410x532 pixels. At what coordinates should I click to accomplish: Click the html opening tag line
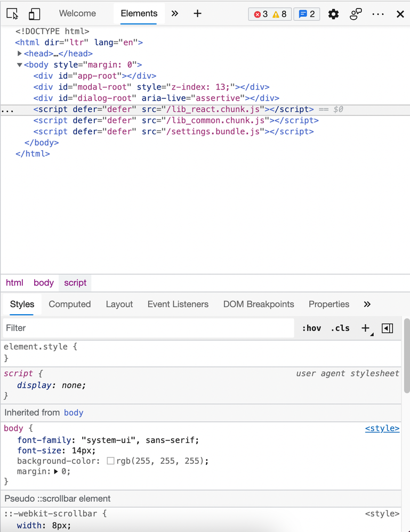click(79, 43)
